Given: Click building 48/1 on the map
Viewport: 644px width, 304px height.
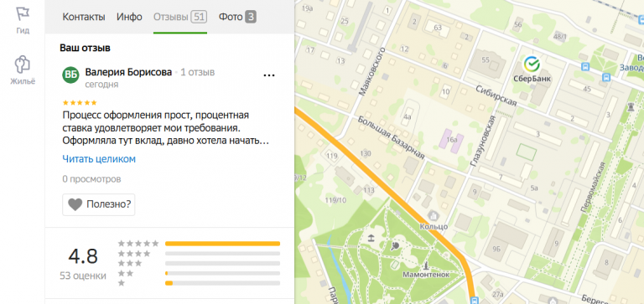Looking at the screenshot, I should (x=560, y=37).
